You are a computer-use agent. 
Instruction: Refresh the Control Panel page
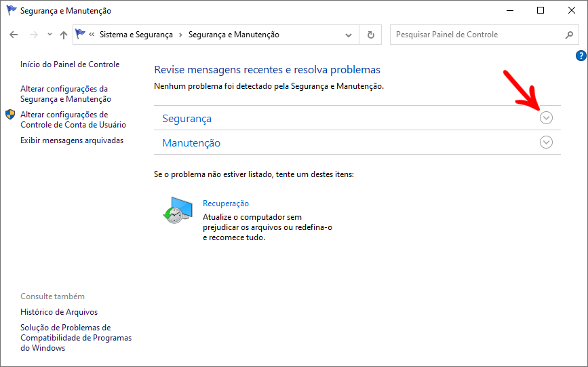(x=370, y=35)
